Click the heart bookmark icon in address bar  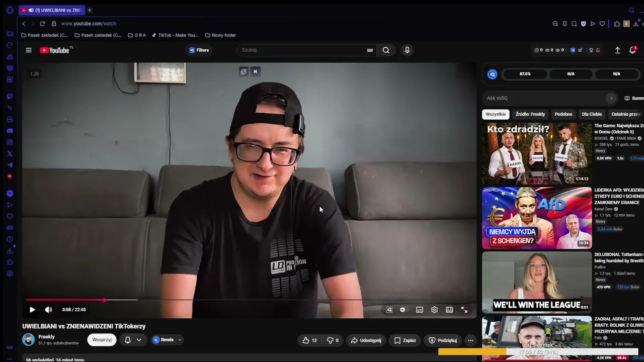click(x=602, y=24)
